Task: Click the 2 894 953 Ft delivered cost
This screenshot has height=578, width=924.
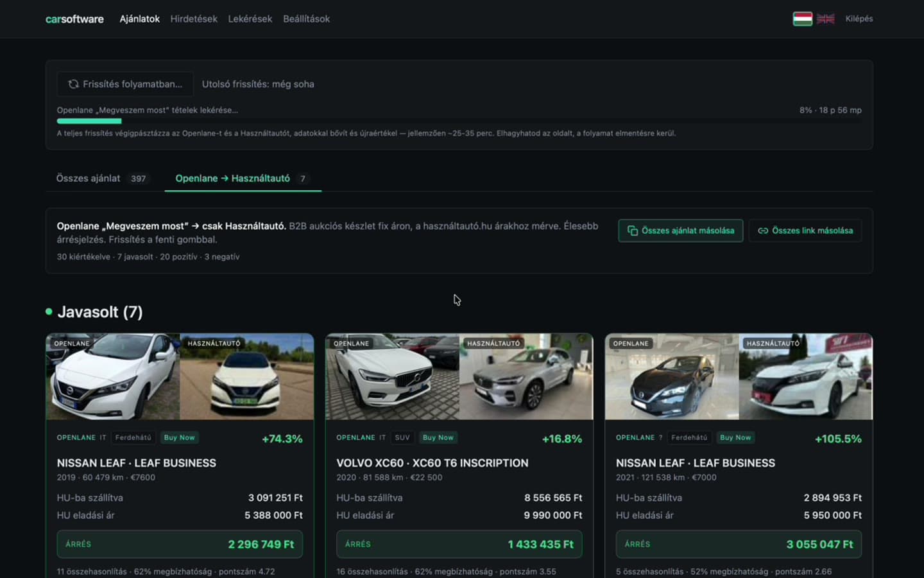Action: (833, 498)
